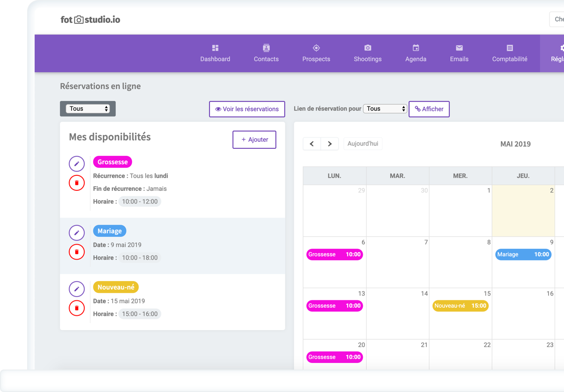Open the Agenda section

pos(416,53)
